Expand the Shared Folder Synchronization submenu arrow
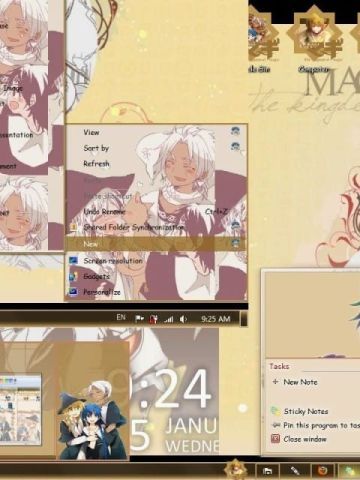360x480 pixels. coord(236,226)
